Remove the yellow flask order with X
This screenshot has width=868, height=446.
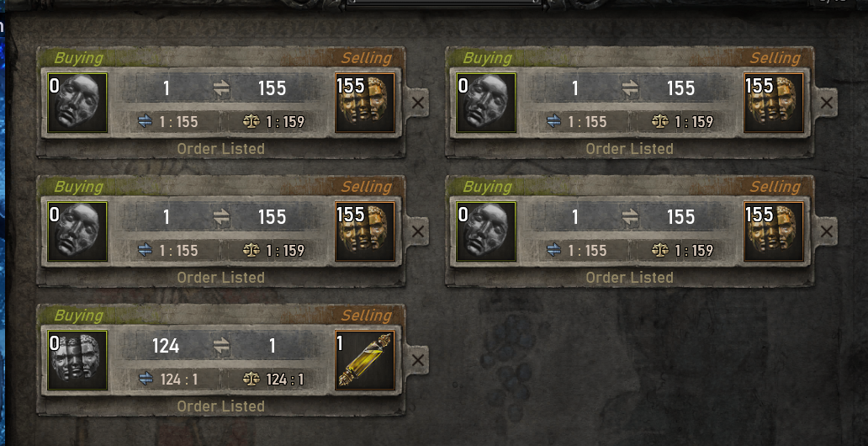point(418,360)
